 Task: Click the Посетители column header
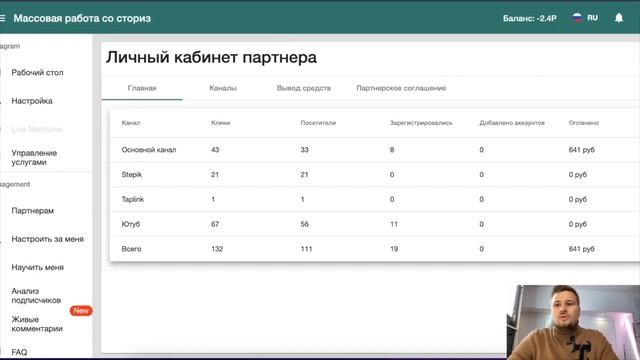click(x=318, y=122)
